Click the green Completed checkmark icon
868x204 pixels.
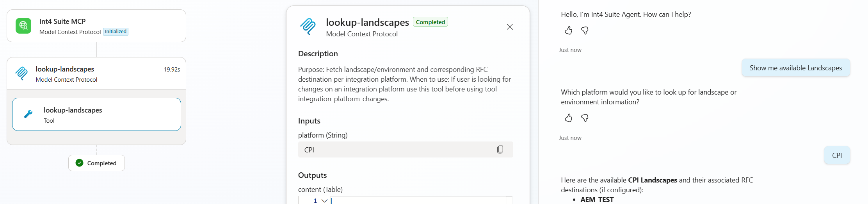pos(80,163)
